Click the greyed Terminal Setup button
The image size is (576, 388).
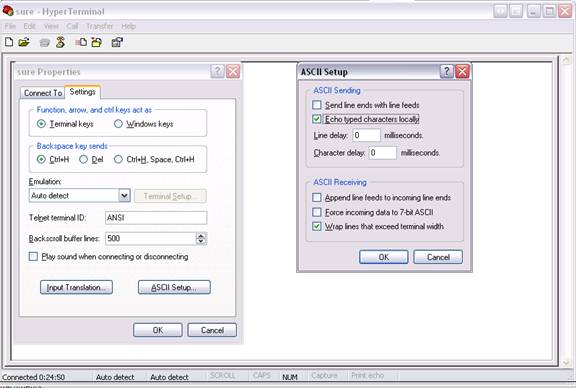click(x=170, y=196)
